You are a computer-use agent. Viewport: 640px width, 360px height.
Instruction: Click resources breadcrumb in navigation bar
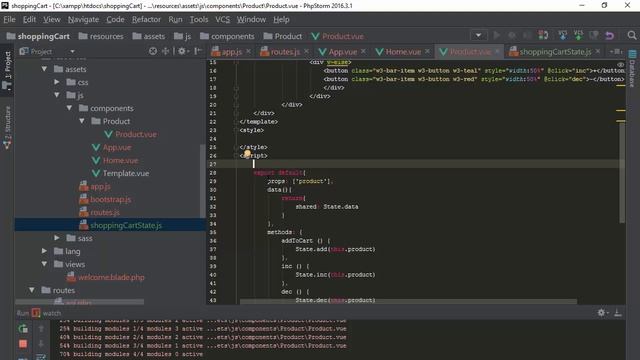(101, 36)
